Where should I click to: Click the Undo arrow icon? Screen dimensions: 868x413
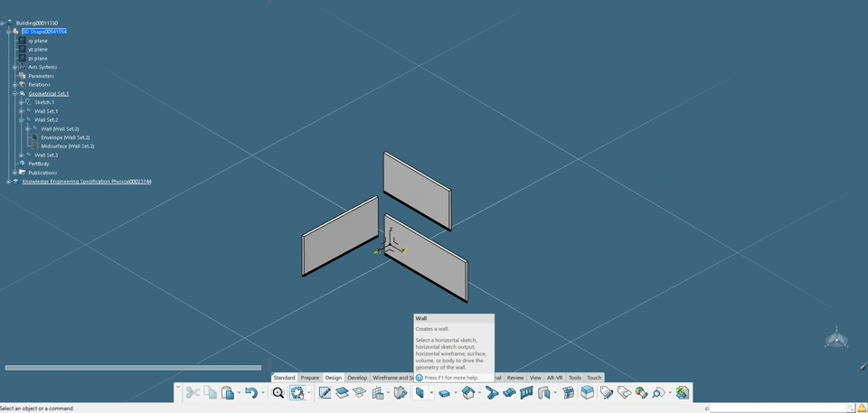251,392
